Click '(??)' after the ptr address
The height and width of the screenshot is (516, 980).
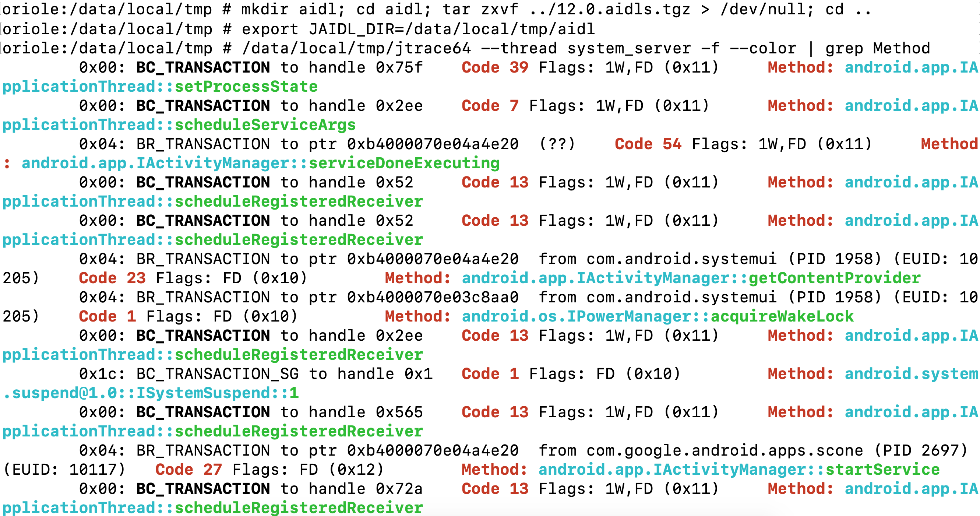click(x=557, y=144)
